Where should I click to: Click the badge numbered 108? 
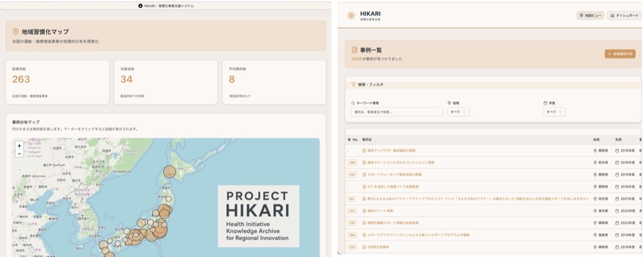click(x=352, y=162)
